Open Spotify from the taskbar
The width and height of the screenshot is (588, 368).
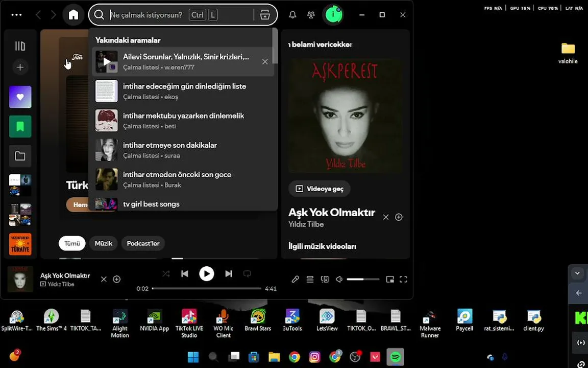pyautogui.click(x=395, y=357)
